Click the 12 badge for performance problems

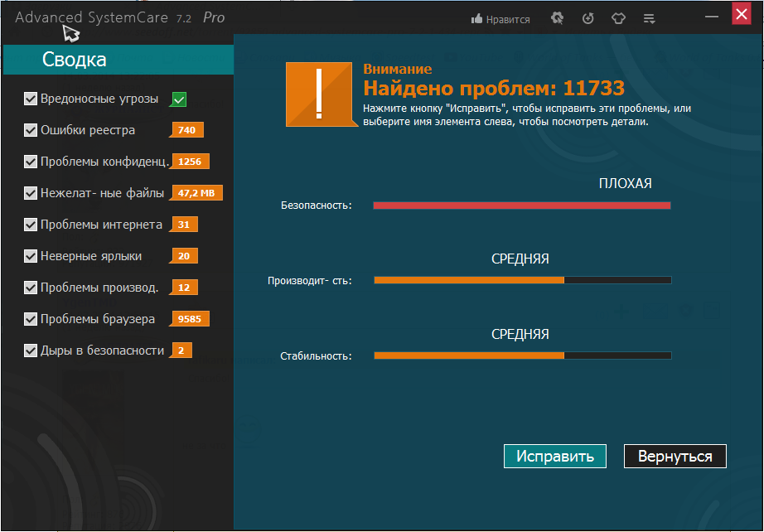pos(184,288)
